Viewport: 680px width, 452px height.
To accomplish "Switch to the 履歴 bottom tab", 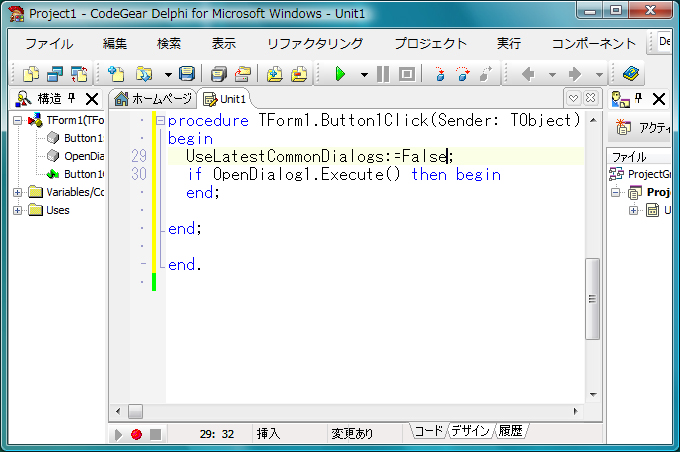I will click(x=510, y=431).
